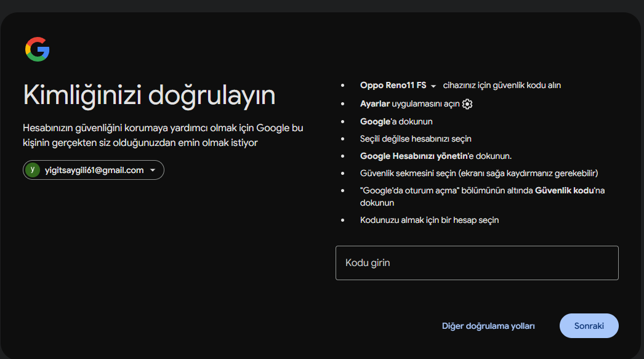Screen dimensions: 644x359
Task: Open Diğer doğrulama yolları link
Action: (x=488, y=326)
